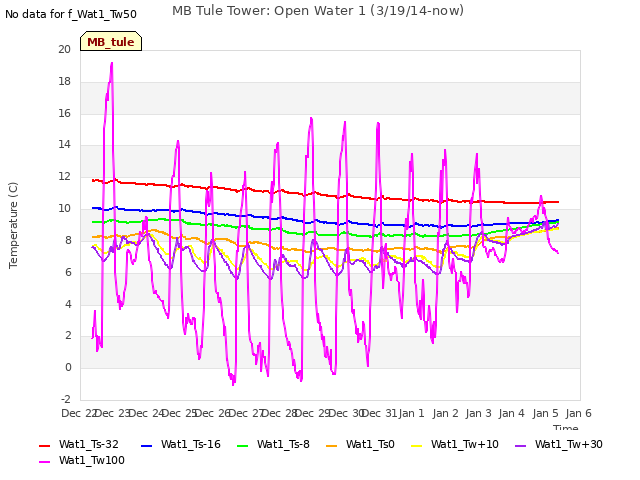Click the magenta Wat1_Tw100 legend swatch

click(44, 462)
